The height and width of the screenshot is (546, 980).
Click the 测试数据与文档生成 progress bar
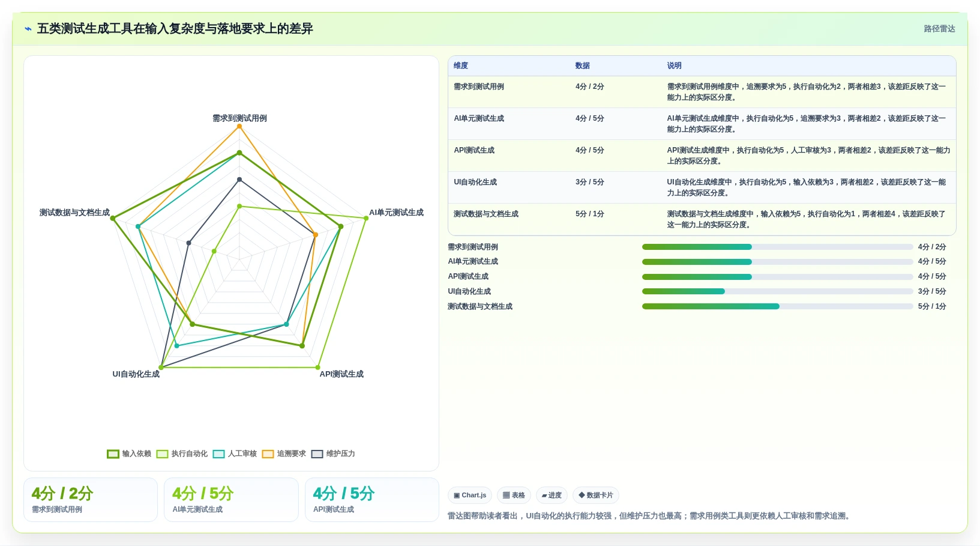click(777, 306)
